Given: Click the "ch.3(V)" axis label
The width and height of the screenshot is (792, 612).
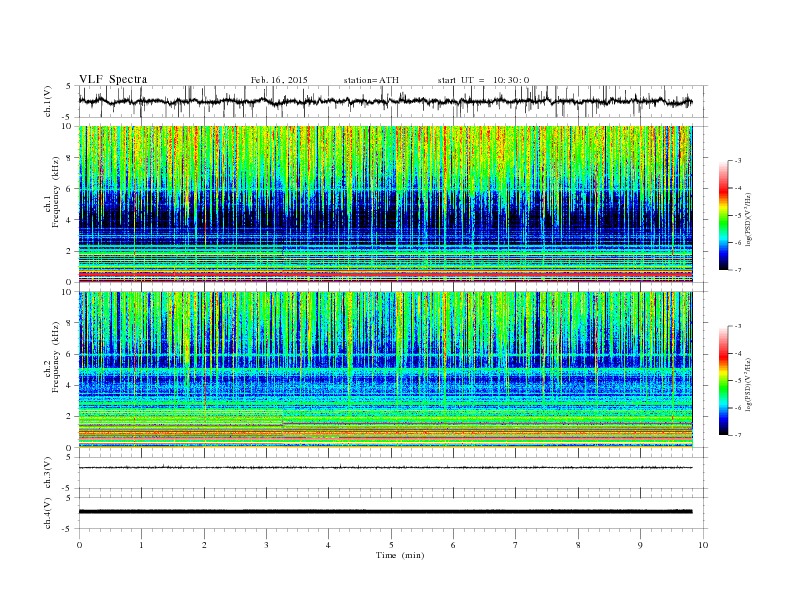Looking at the screenshot, I should tap(48, 473).
